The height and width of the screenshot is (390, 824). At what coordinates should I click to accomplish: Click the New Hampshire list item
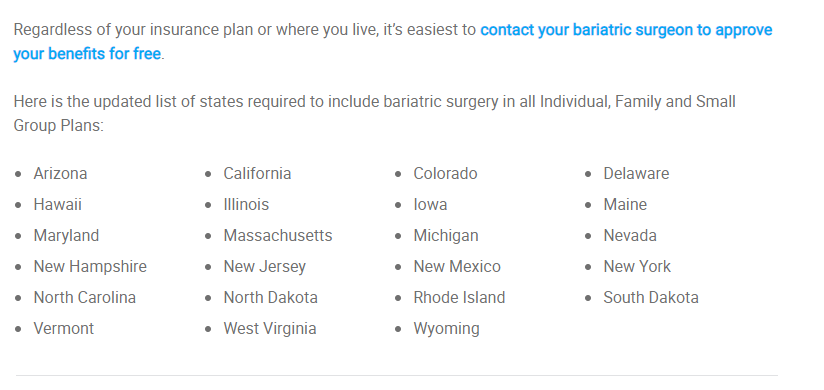tap(90, 266)
